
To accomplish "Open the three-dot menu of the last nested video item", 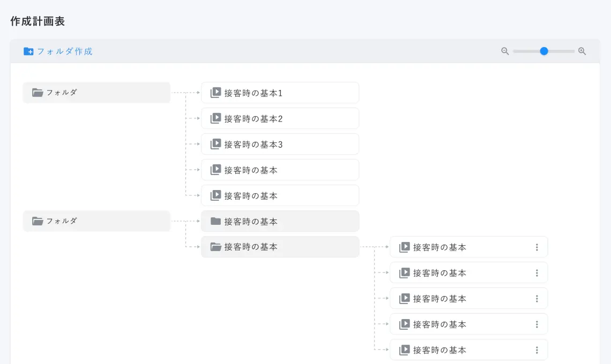I will pyautogui.click(x=537, y=350).
